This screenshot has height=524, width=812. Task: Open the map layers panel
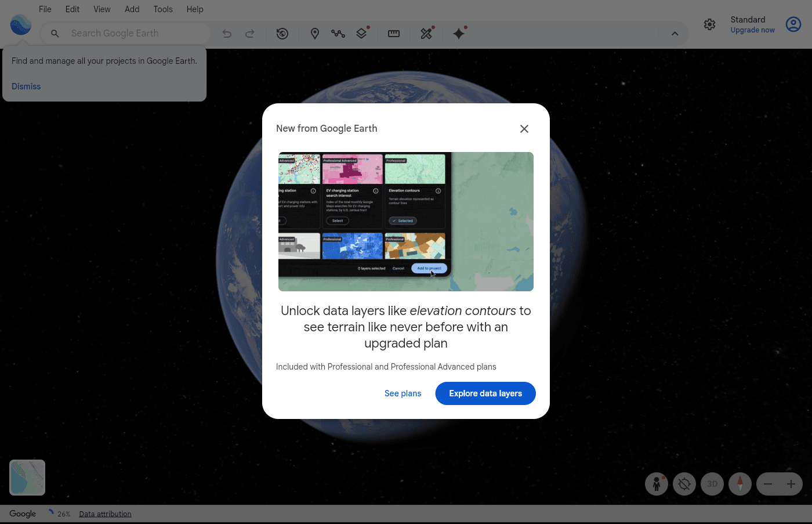click(x=361, y=34)
